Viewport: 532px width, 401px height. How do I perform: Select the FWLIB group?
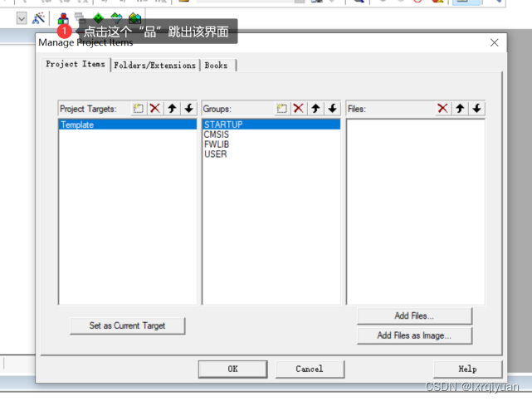pyautogui.click(x=271, y=144)
